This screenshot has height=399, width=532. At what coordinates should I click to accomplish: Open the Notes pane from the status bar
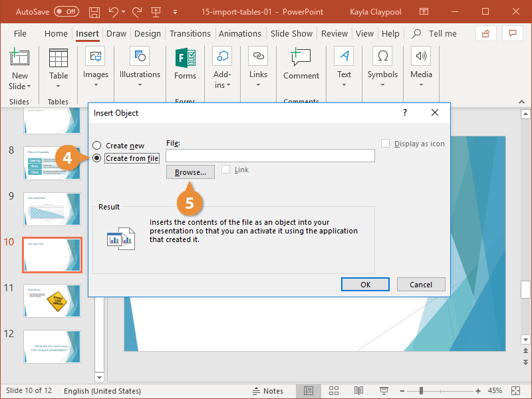coord(268,390)
